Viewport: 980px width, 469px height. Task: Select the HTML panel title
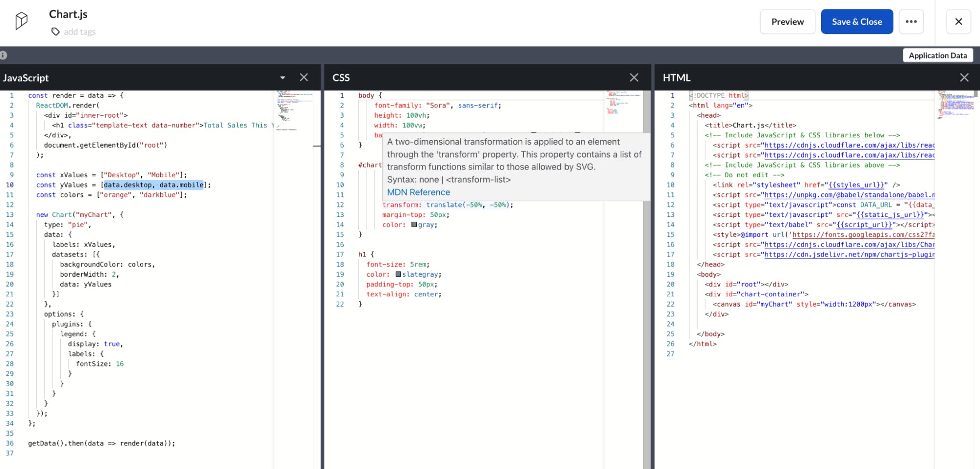(x=677, y=78)
